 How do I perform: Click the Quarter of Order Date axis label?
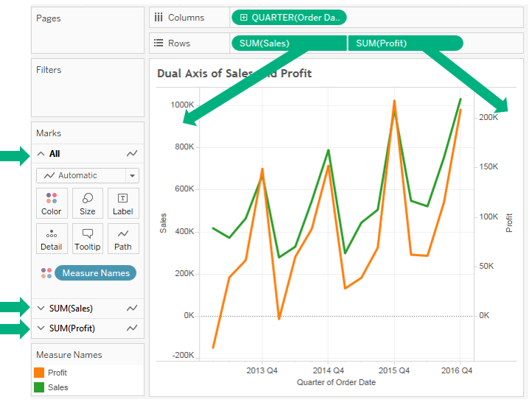coord(336,382)
